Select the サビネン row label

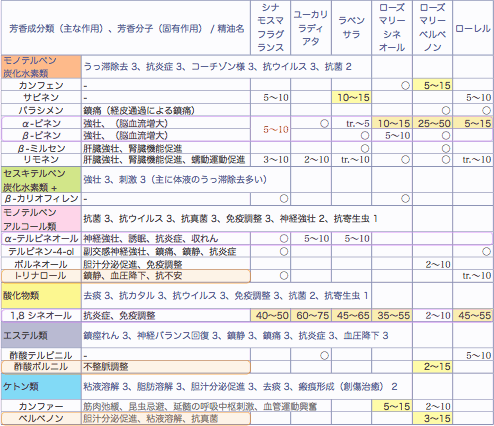(x=41, y=97)
